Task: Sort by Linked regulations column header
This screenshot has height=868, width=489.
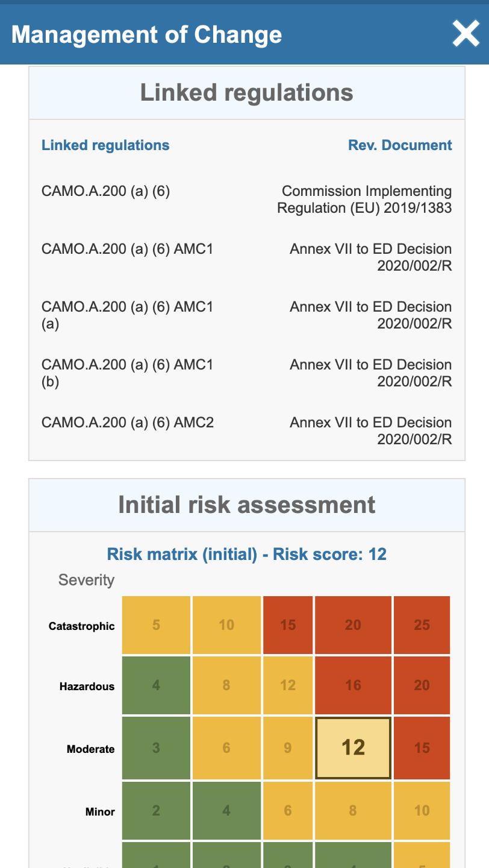Action: [x=105, y=145]
